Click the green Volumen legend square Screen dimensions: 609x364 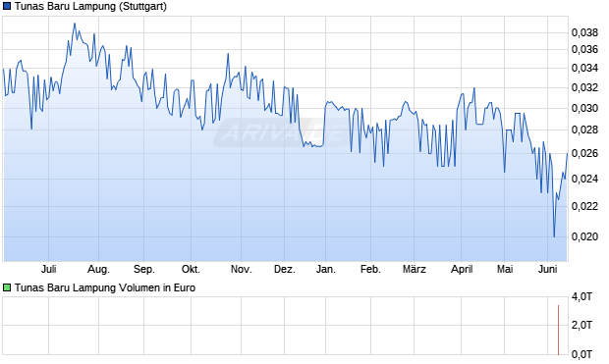7,287
